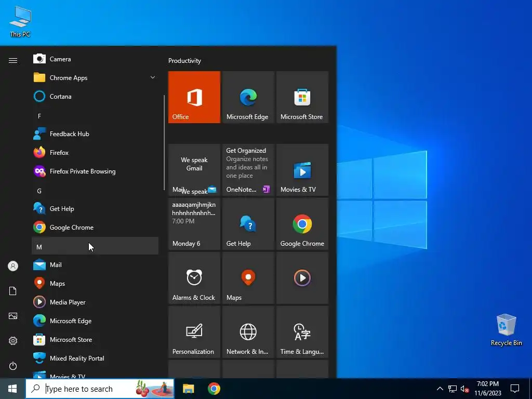Viewport: 532px width, 399px height.
Task: Open Settings gear in Start sidebar
Action: coord(13,341)
